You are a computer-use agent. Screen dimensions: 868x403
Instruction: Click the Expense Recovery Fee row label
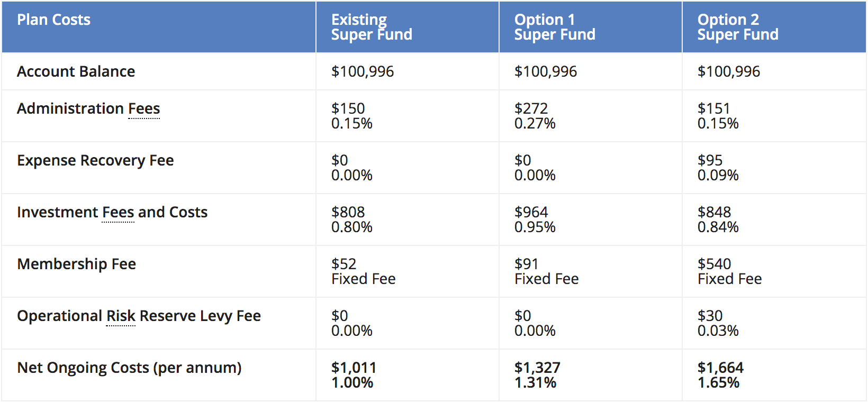coord(95,160)
